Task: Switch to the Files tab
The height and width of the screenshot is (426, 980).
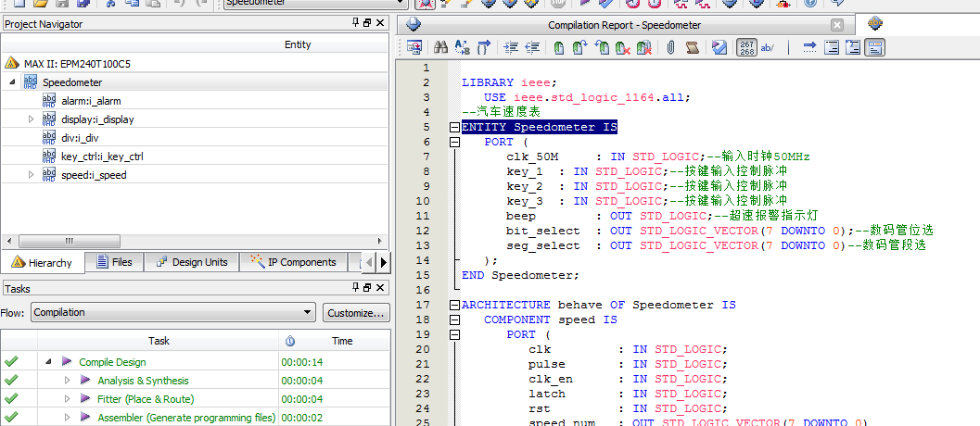Action: (x=112, y=262)
